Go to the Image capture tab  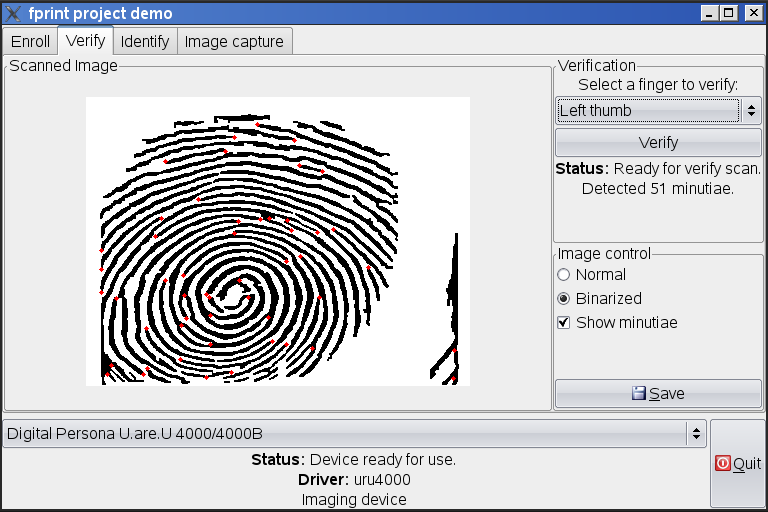234,42
